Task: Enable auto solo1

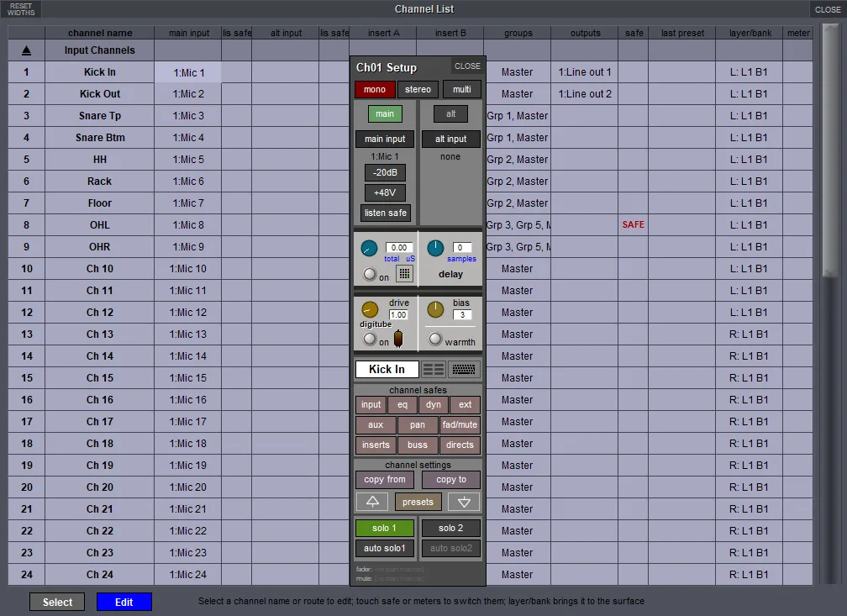Action: click(x=384, y=548)
